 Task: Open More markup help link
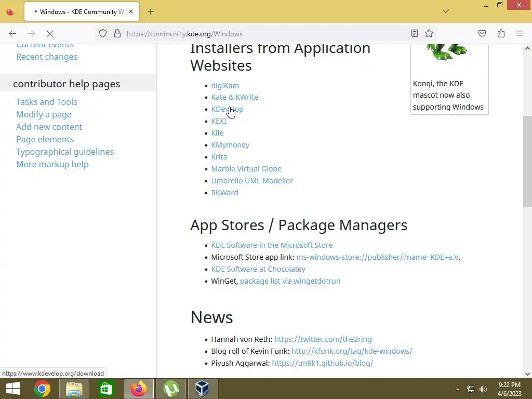52,164
